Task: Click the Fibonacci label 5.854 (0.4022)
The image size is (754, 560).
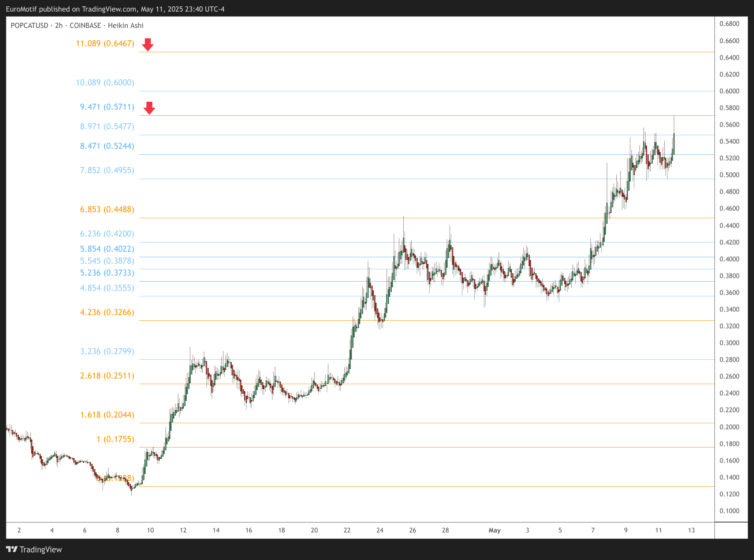Action: click(107, 249)
